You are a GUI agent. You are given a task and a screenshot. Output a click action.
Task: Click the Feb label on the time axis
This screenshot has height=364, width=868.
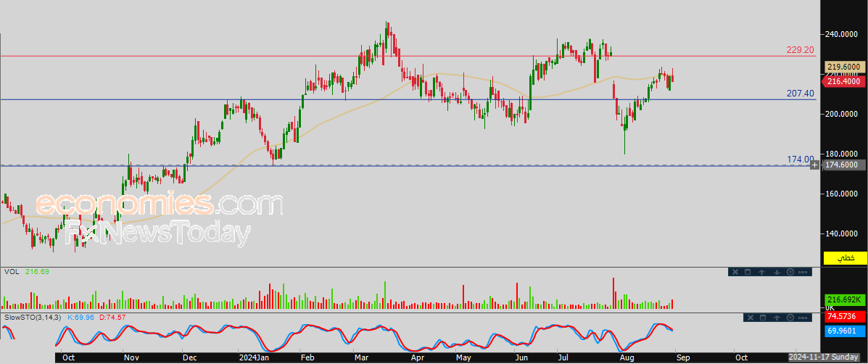307,358
